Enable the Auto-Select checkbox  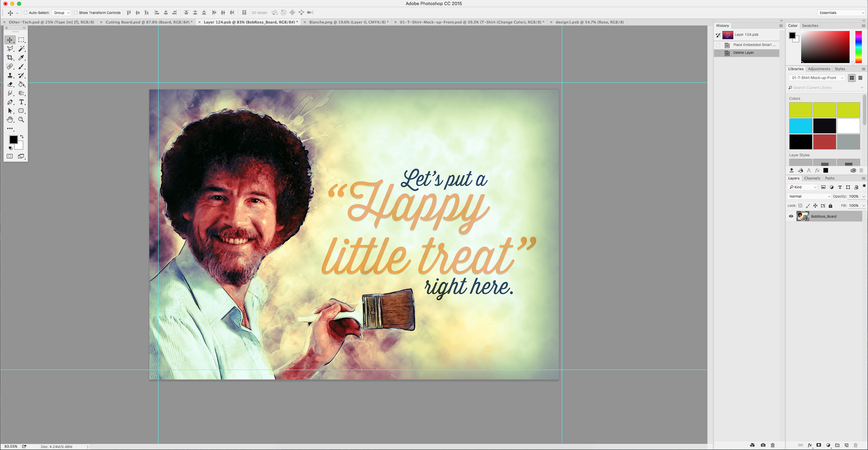point(26,13)
